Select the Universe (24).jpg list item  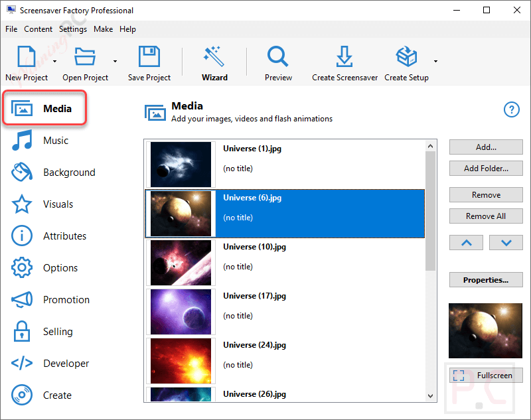(x=285, y=361)
